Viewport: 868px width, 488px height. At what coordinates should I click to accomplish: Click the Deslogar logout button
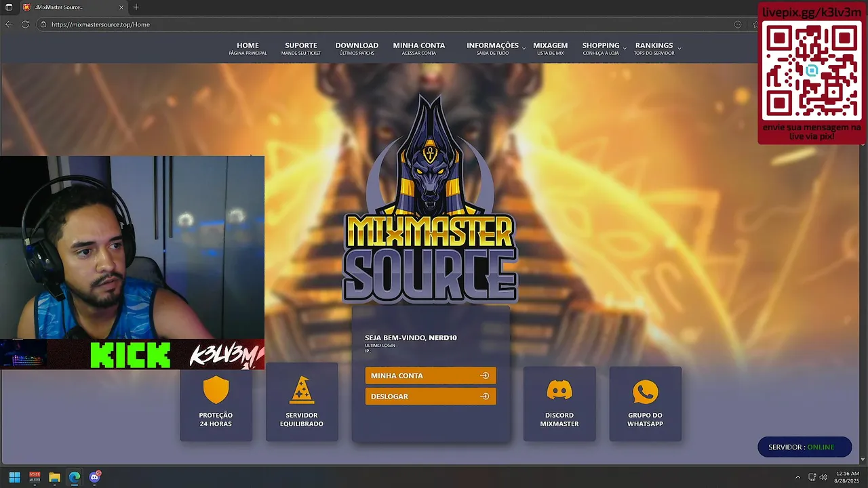(x=431, y=396)
